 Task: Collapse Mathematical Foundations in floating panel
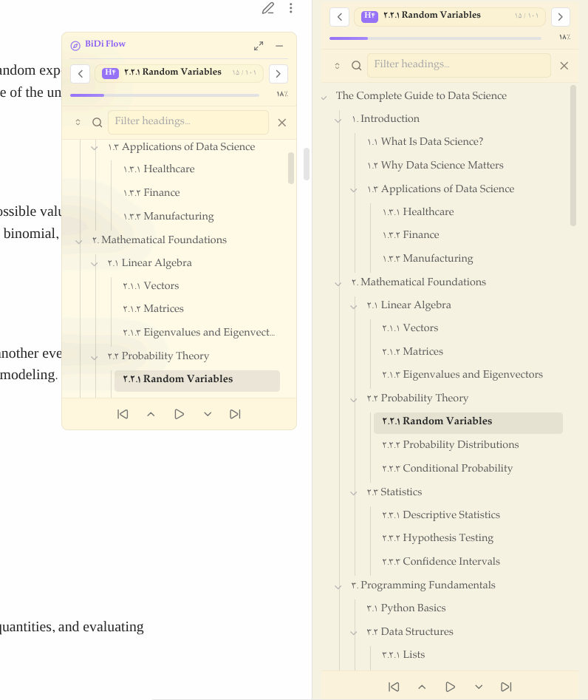79,241
